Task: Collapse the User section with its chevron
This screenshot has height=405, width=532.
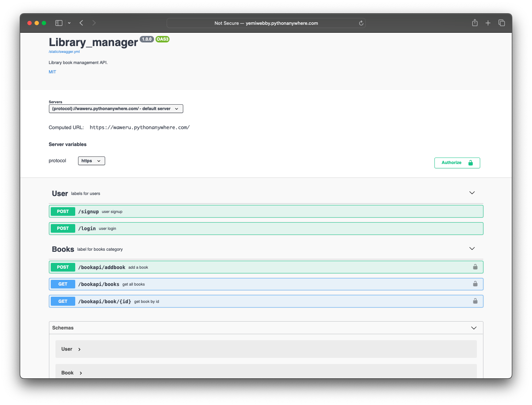Action: [x=472, y=193]
